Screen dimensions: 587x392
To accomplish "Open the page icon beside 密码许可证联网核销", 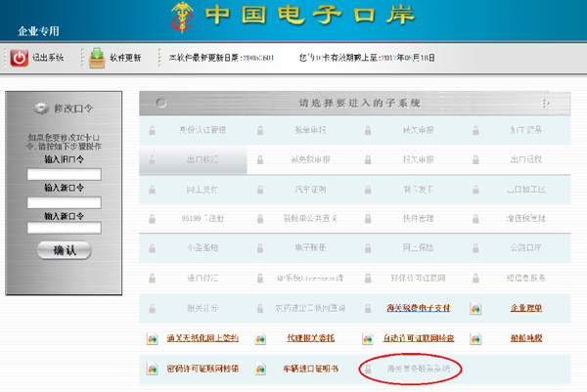I will (x=153, y=369).
